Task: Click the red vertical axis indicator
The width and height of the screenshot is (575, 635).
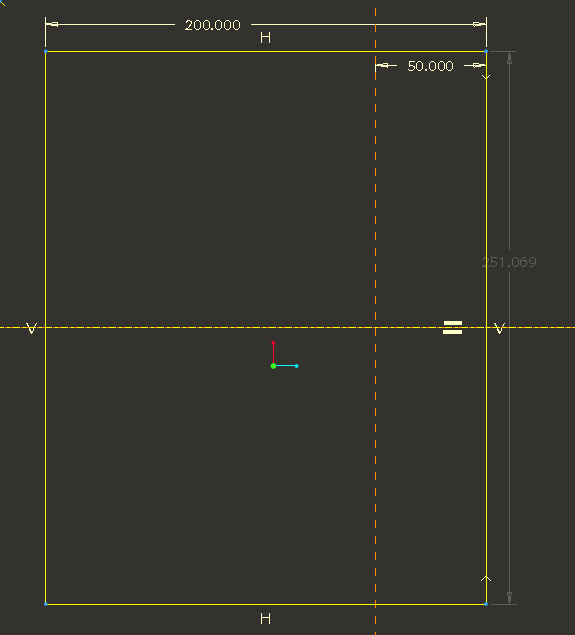Action: click(x=273, y=352)
